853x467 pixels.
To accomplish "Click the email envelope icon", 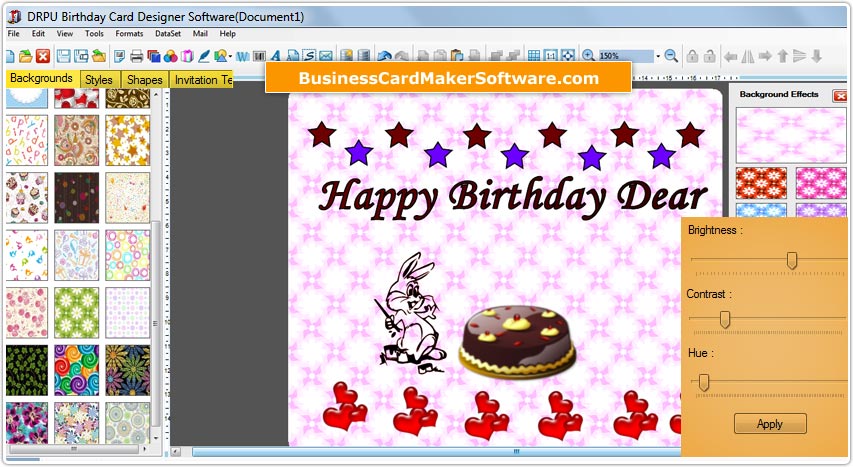I will [326, 56].
